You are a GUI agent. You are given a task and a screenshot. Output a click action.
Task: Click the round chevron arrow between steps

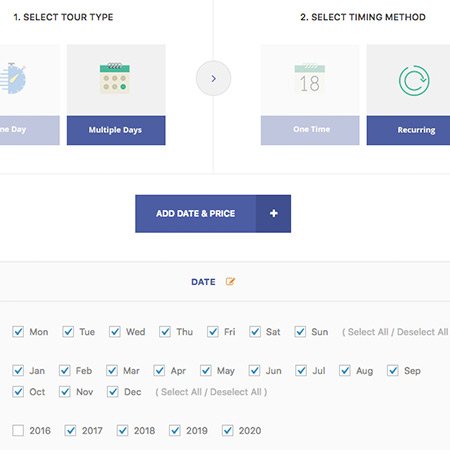point(213,78)
